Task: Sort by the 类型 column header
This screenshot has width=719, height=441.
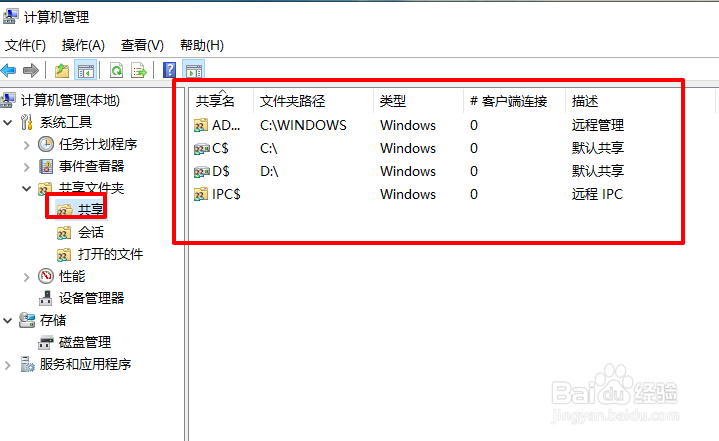Action: click(419, 101)
